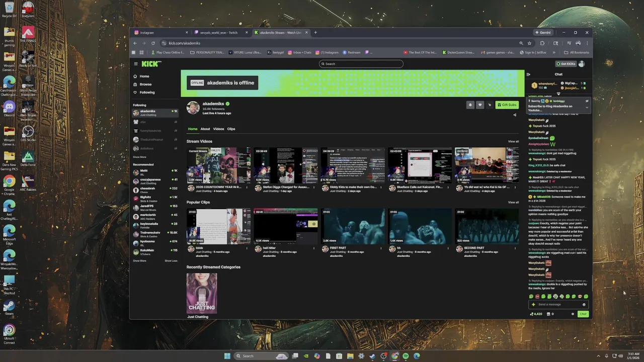
Task: Open SECOND PART clip thumbnail
Action: [x=487, y=226]
